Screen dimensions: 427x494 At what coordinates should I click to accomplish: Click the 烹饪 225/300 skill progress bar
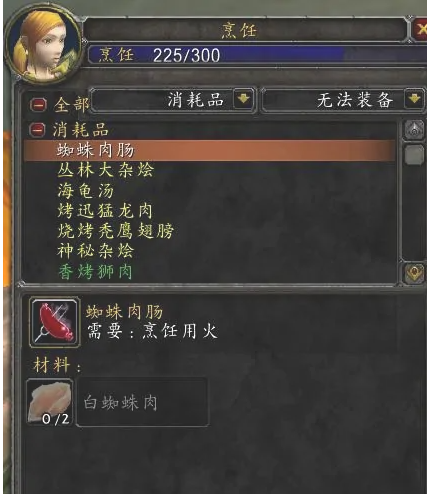point(257,55)
